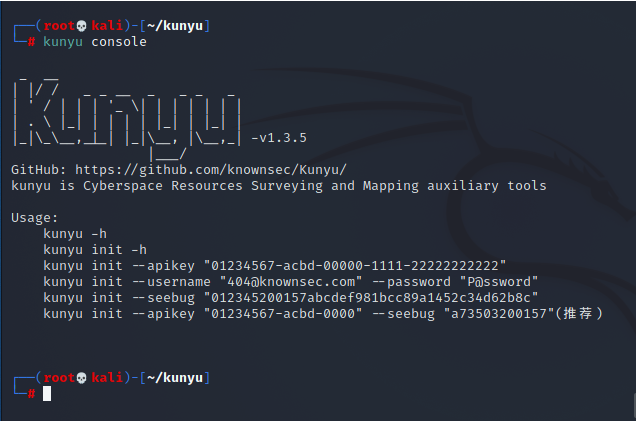Viewport: 636px width, 421px height.
Task: Click the '(推荐)' recommended label
Action: [579, 314]
